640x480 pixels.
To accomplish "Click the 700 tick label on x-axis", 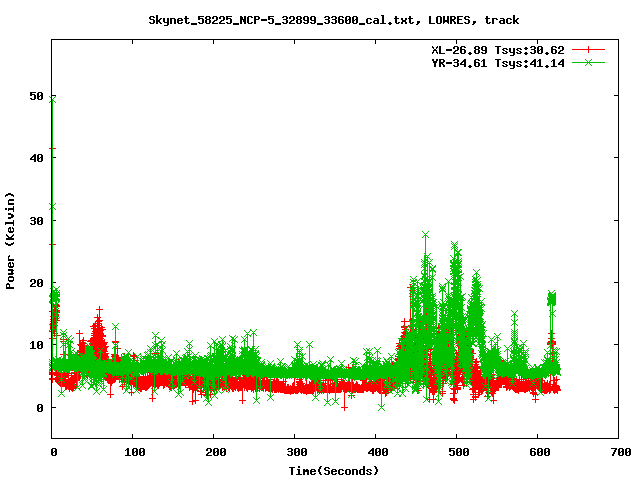I will [620, 452].
